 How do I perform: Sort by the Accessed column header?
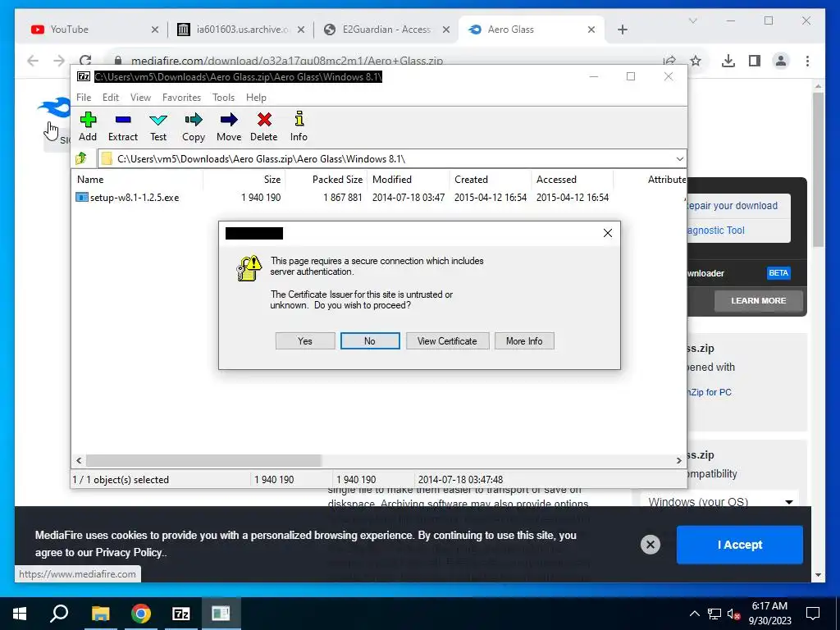572,180
